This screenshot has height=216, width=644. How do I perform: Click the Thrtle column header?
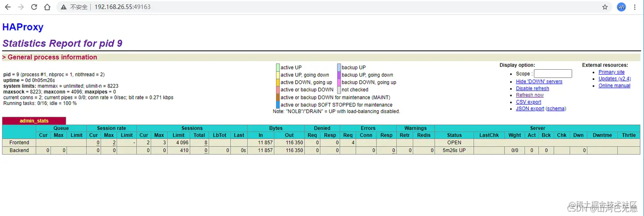click(x=629, y=135)
